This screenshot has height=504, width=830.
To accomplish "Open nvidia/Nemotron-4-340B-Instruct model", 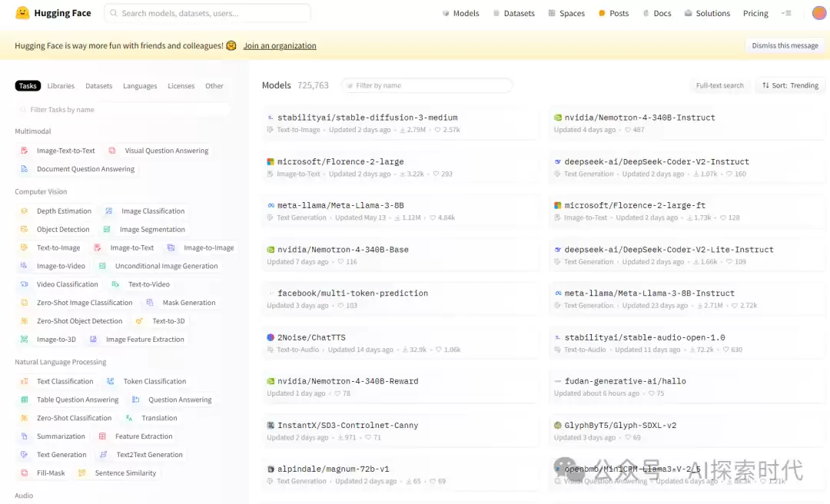I will (639, 118).
